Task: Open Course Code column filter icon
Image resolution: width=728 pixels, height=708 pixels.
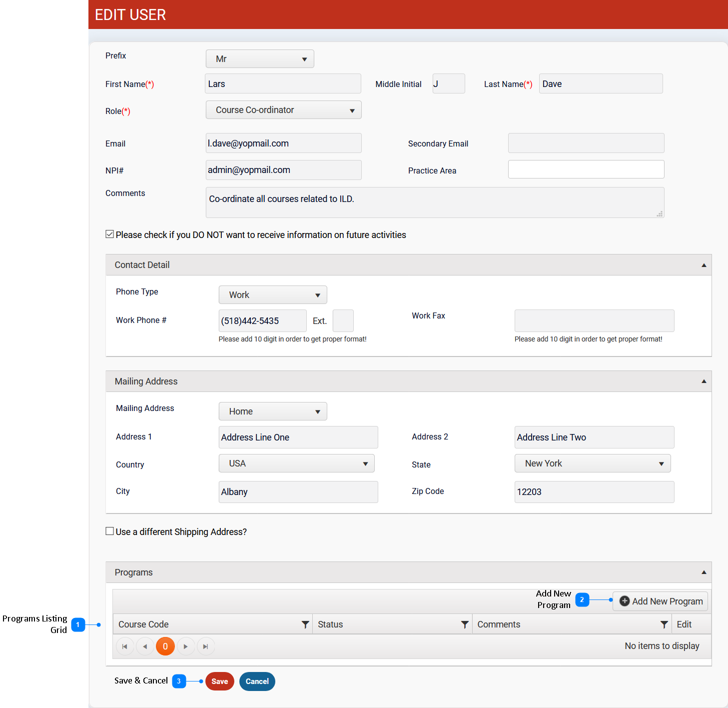Action: pyautogui.click(x=305, y=624)
